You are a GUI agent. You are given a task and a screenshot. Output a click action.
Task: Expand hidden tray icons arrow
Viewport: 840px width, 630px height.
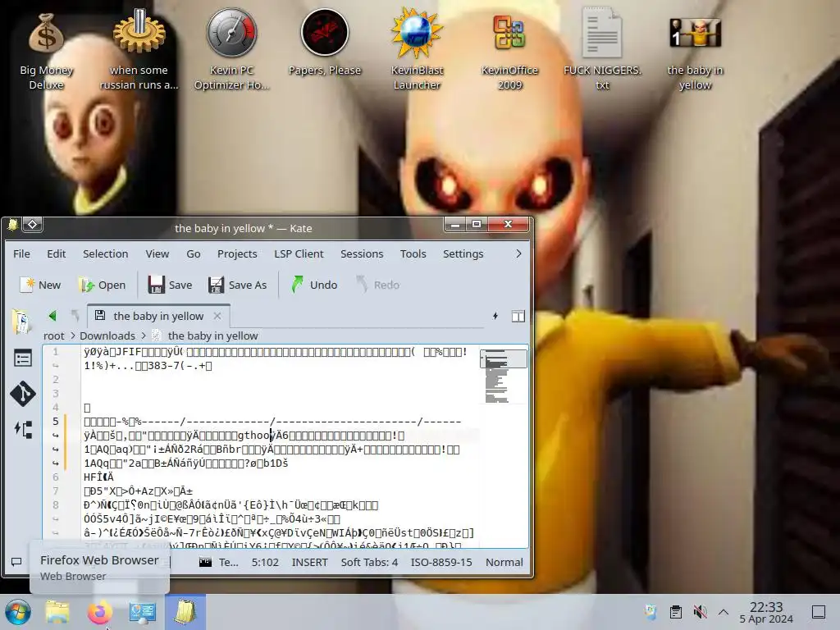(x=724, y=612)
